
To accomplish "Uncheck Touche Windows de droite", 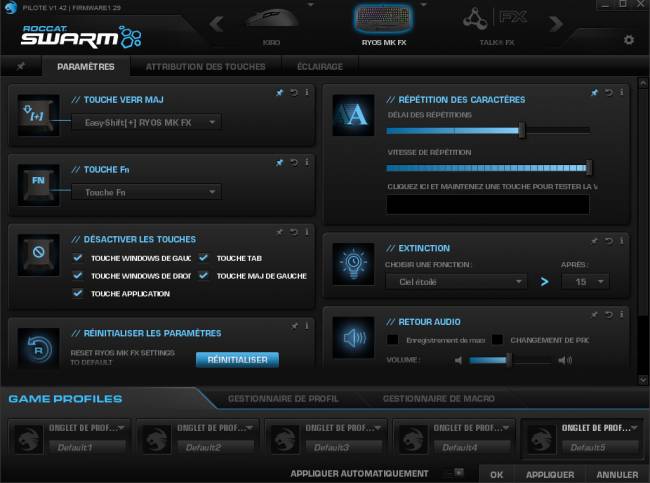I will (x=78, y=276).
